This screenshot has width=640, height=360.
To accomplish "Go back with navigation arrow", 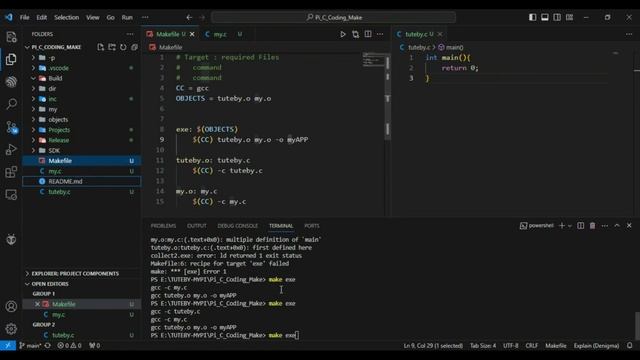I will click(189, 18).
